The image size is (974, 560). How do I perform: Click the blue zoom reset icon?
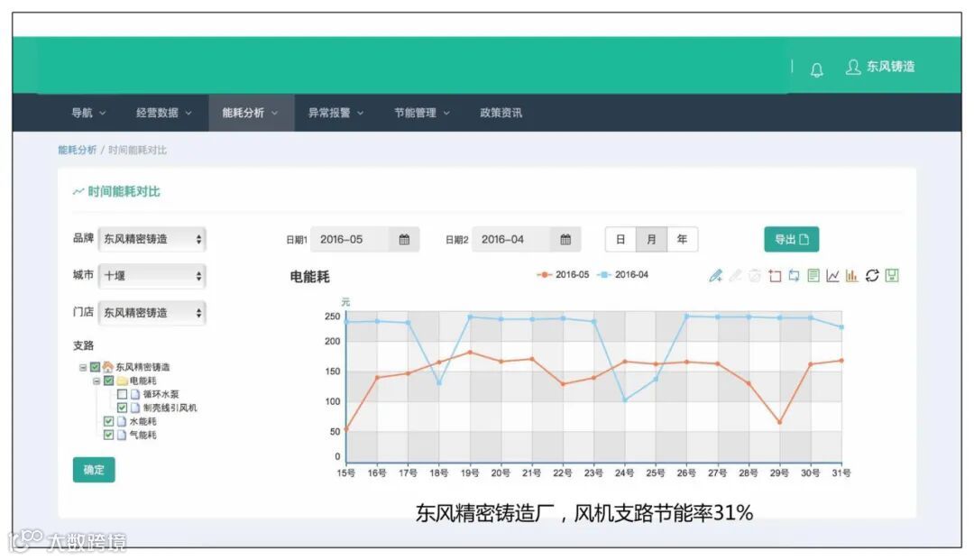click(794, 275)
